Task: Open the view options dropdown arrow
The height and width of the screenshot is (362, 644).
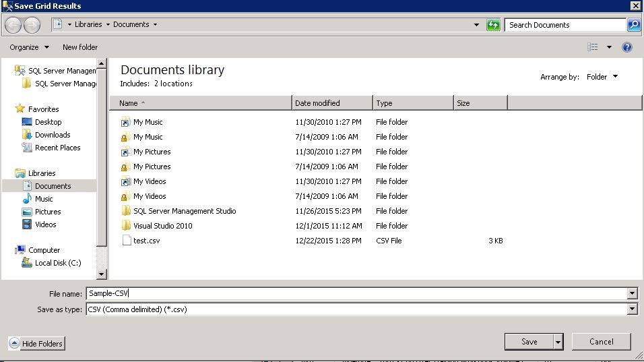Action: [x=609, y=47]
